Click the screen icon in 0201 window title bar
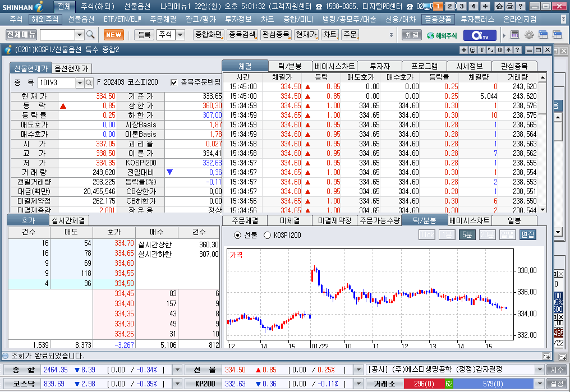This screenshot has width=570, height=392. point(472,50)
